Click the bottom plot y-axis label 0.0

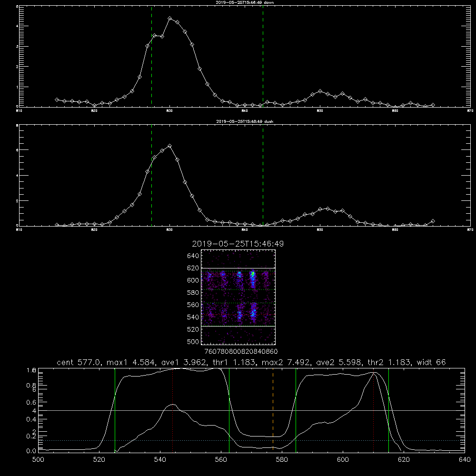(x=31, y=451)
